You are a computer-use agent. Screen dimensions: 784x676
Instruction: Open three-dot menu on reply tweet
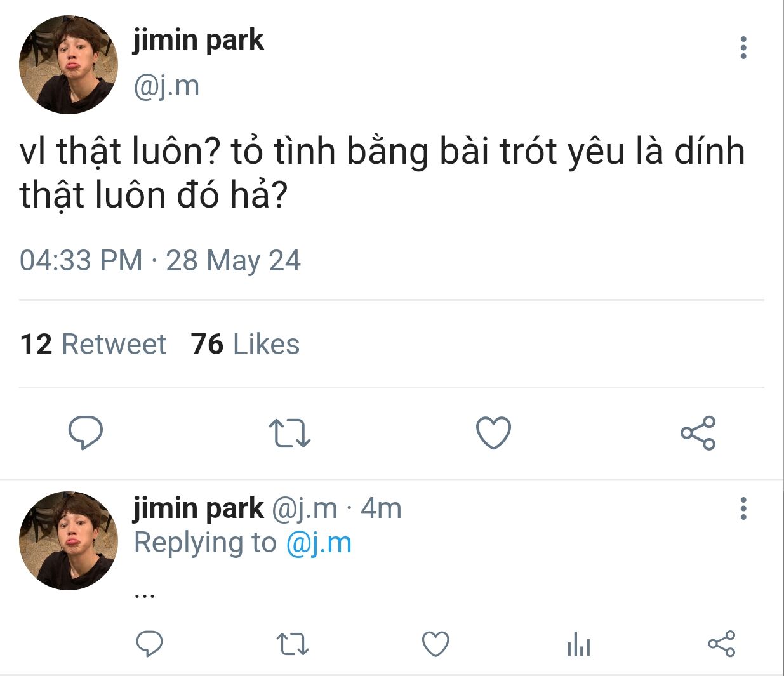click(x=743, y=508)
